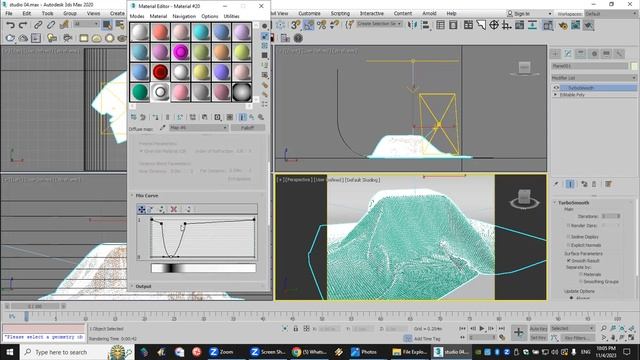Open the Create Selection Set dropdown
This screenshot has height=360, width=640.
[x=379, y=24]
